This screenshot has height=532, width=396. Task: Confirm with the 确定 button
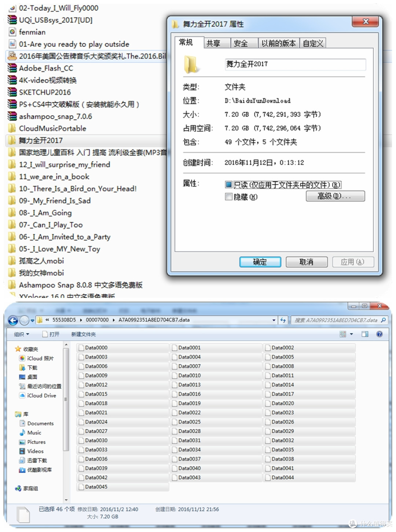(260, 262)
